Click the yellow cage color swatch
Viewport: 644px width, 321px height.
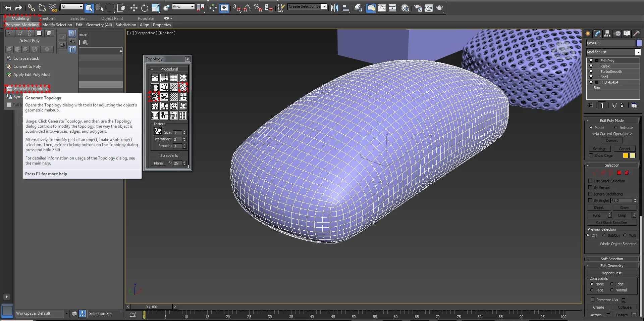626,156
